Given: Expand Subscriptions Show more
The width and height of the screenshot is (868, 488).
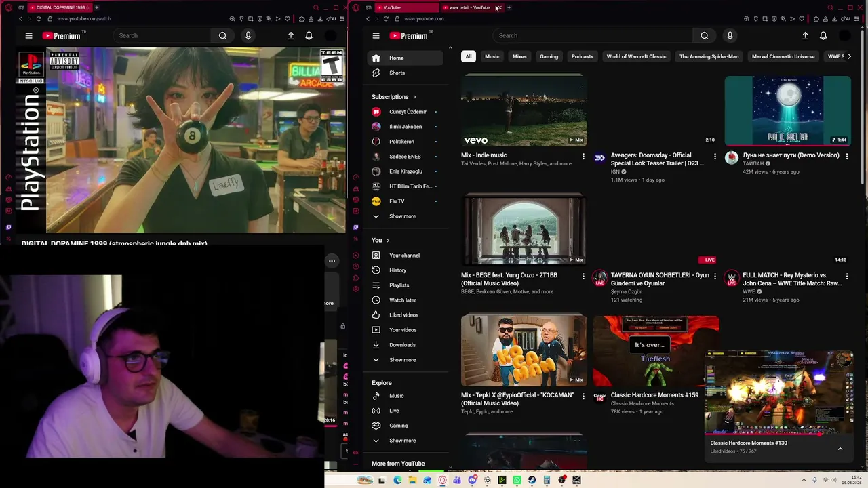Looking at the screenshot, I should tap(405, 216).
